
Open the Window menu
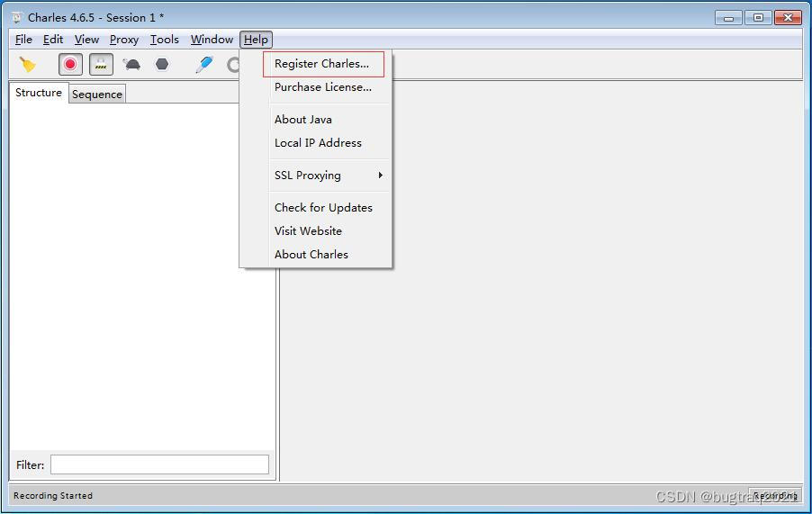click(212, 40)
